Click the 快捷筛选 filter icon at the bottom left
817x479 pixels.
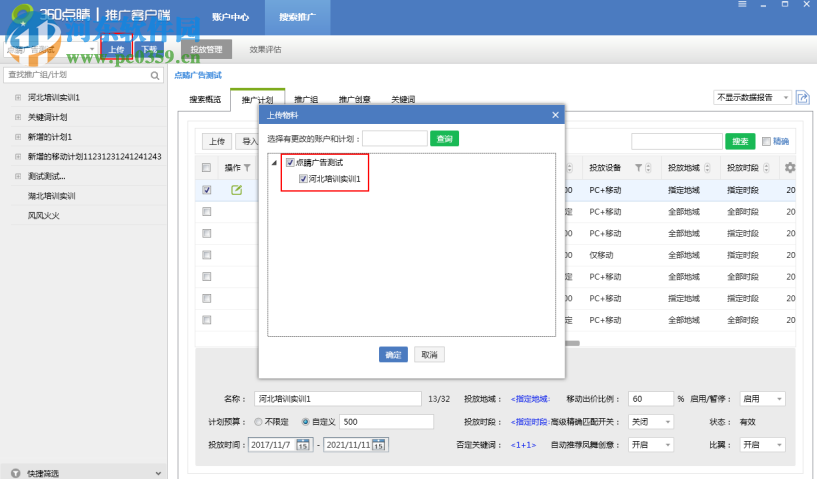coord(16,473)
